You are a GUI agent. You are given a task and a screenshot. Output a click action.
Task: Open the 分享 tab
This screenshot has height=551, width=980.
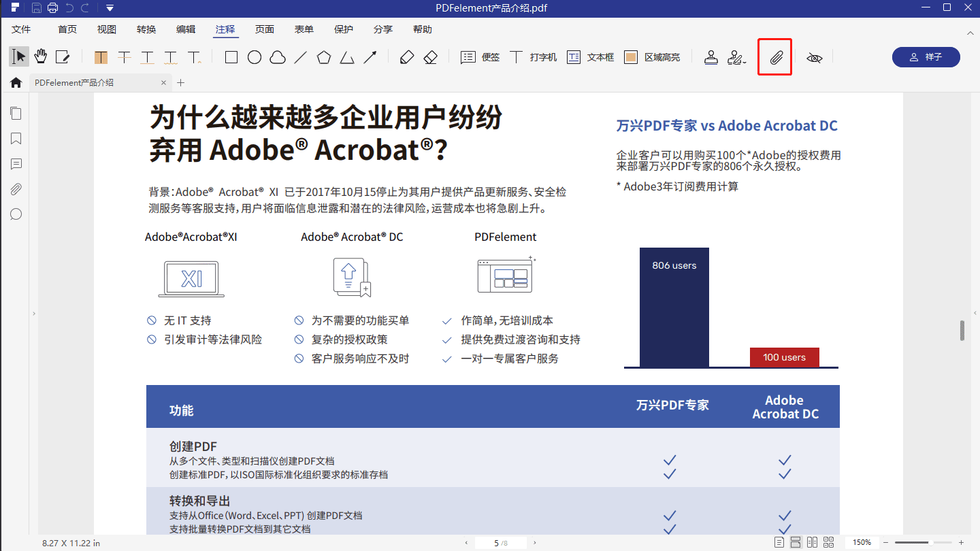pyautogui.click(x=383, y=29)
